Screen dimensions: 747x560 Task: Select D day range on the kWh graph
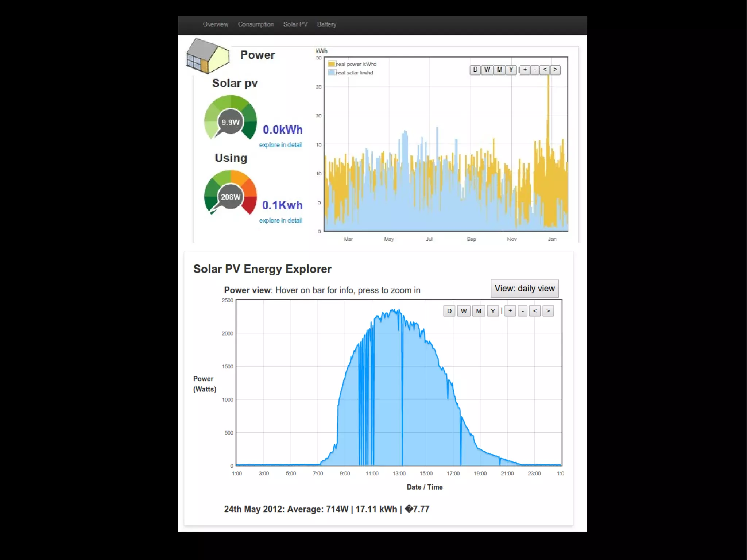pyautogui.click(x=475, y=70)
